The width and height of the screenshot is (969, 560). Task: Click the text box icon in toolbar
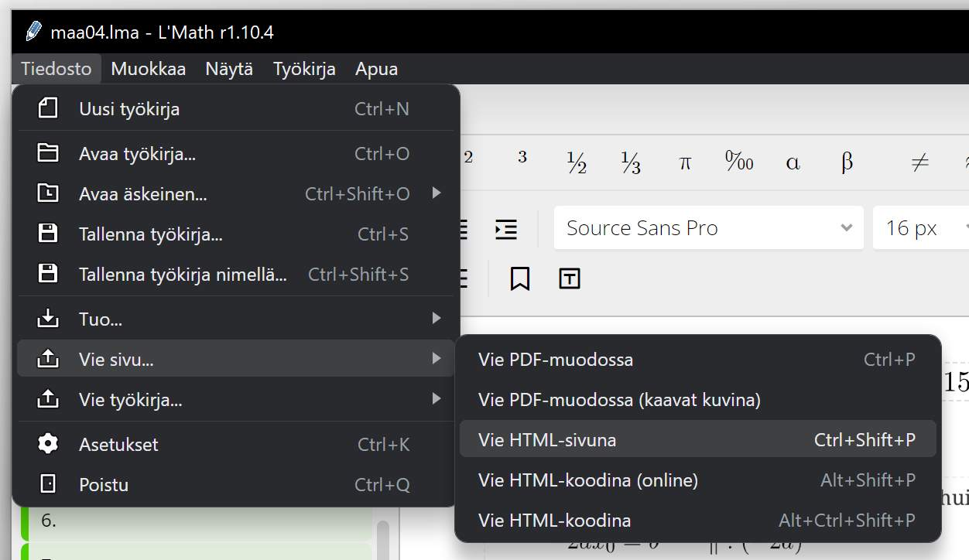(570, 278)
